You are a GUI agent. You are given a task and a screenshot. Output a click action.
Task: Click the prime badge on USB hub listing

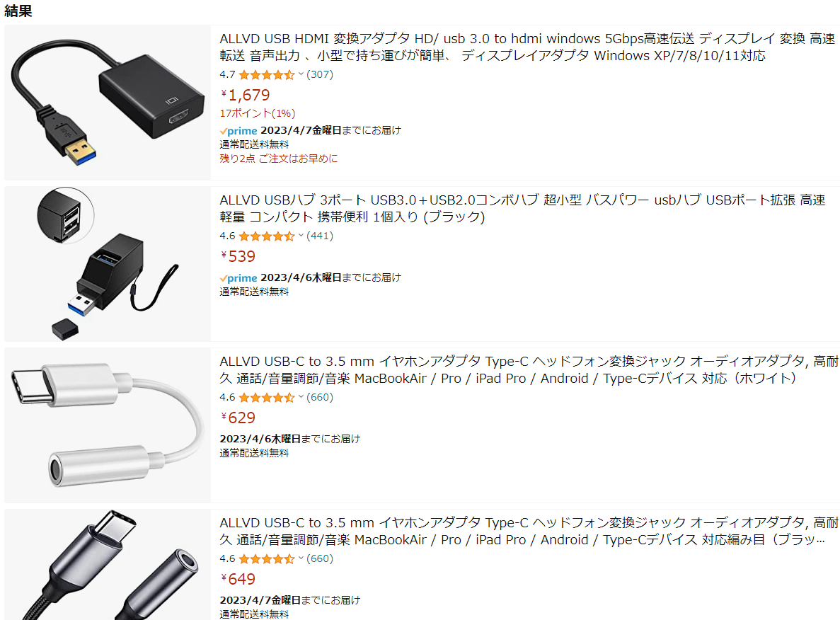click(x=238, y=278)
